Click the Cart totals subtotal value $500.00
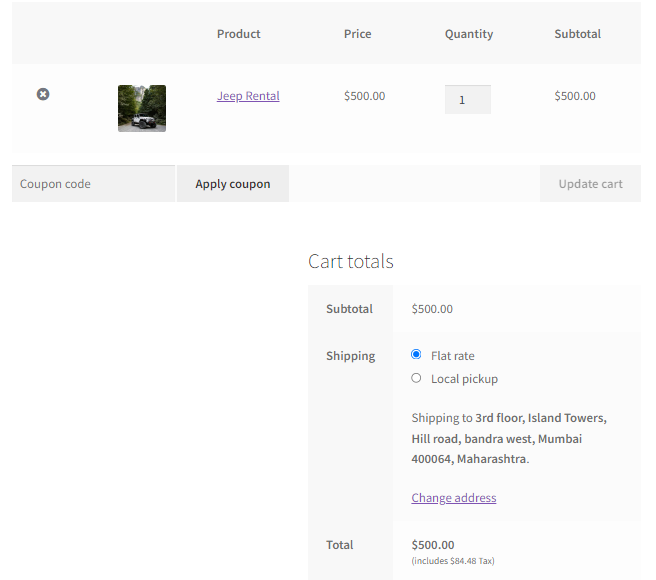This screenshot has width=656, height=580. pyautogui.click(x=432, y=309)
